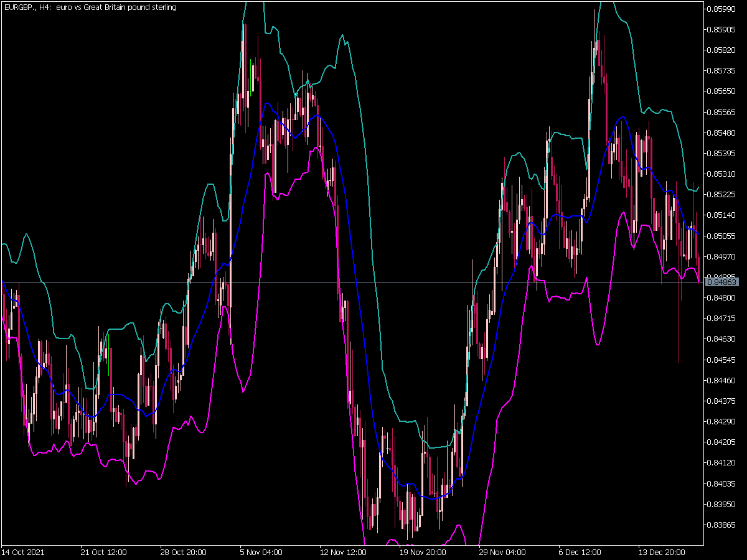Click price level 0.84800 on the scale

[x=722, y=297]
